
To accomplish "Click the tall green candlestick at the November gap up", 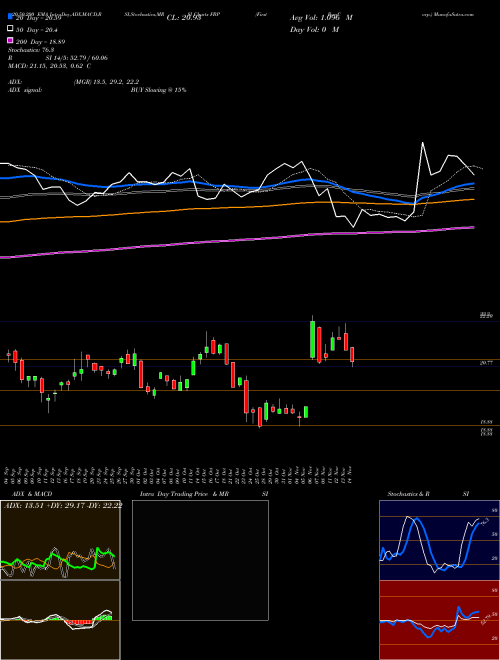I will coord(312,339).
